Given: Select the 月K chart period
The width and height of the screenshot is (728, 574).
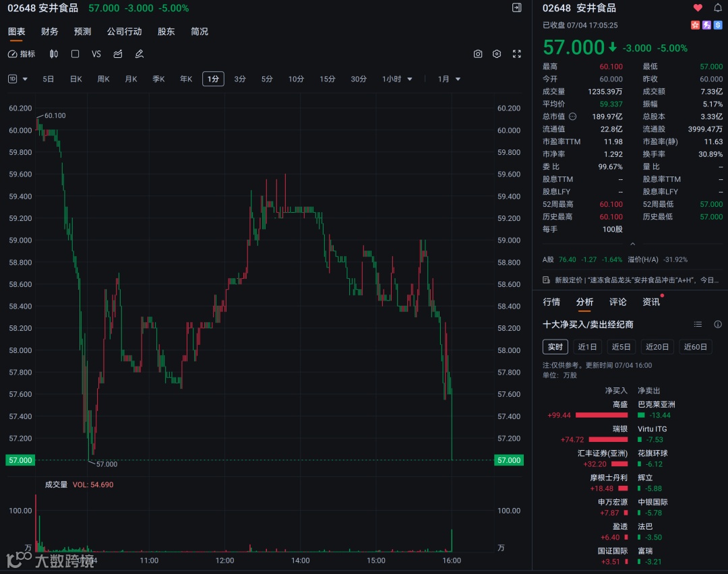Looking at the screenshot, I should pos(131,79).
